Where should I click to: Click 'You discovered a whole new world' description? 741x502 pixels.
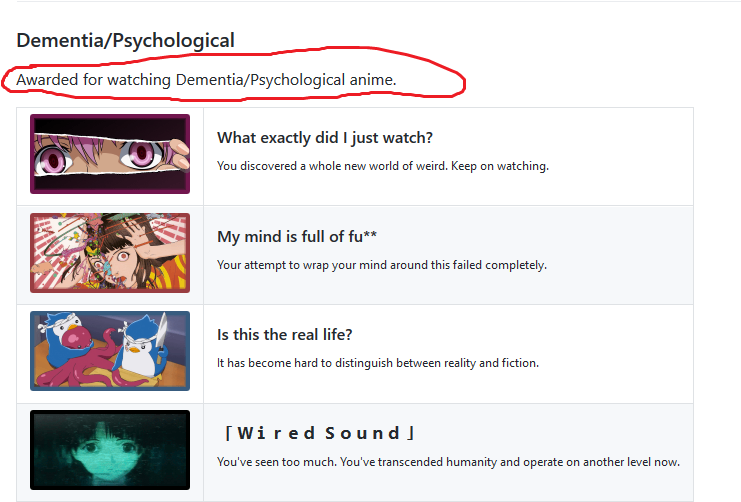[x=383, y=166]
